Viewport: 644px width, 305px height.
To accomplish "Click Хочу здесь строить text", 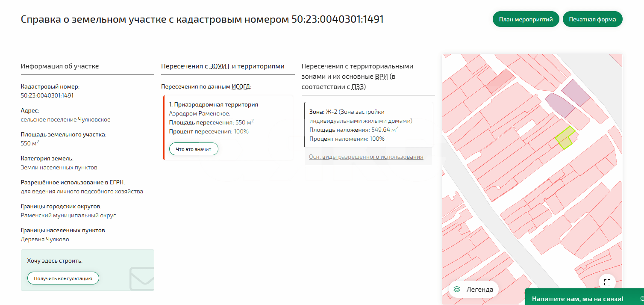I will tap(55, 261).
